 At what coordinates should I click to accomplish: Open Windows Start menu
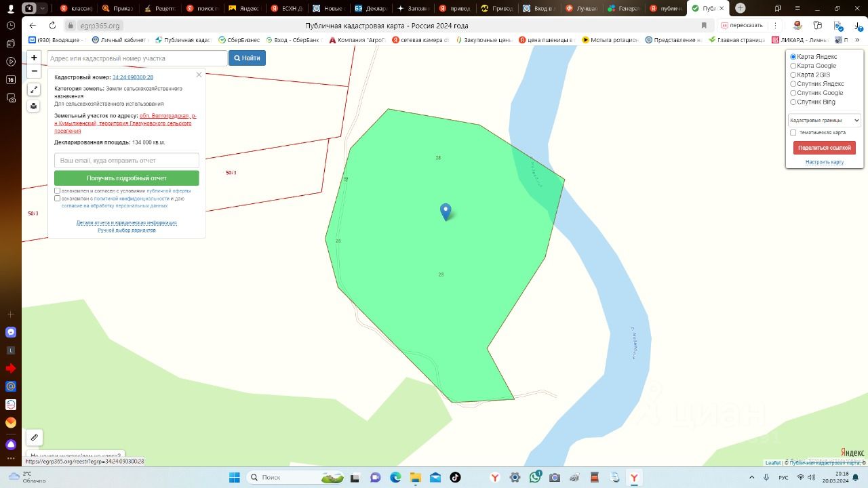234,477
